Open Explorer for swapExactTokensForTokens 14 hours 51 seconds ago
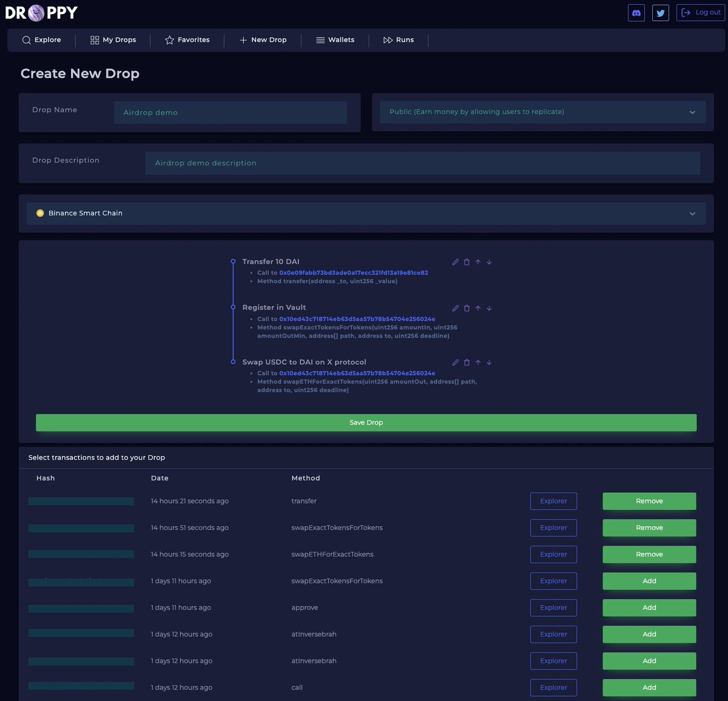The image size is (728, 701). 553,528
